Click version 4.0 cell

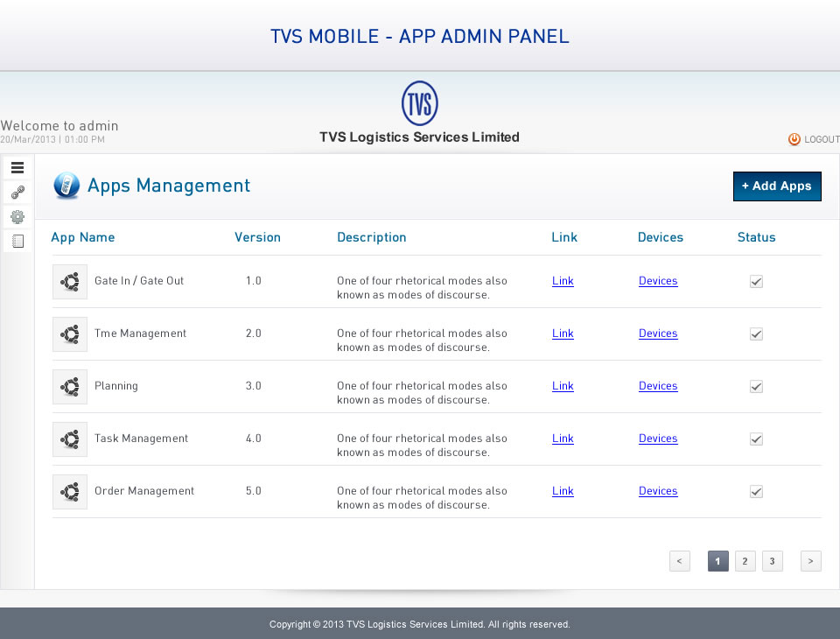click(x=254, y=439)
